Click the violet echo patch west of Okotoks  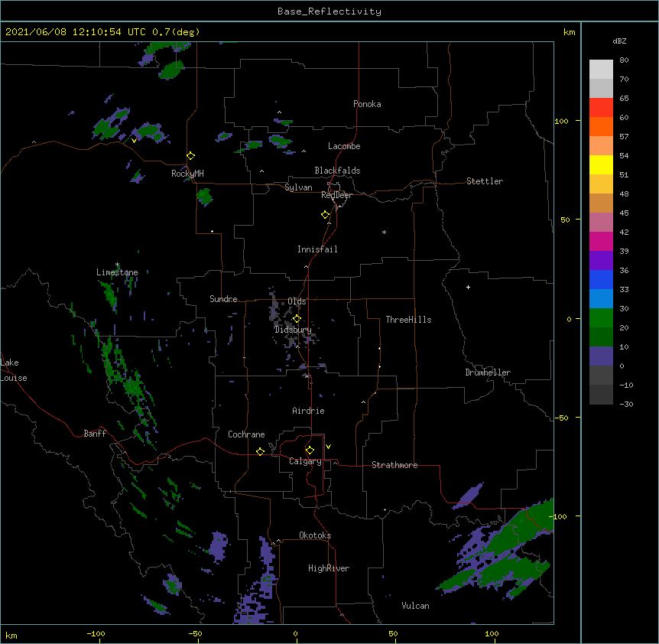pos(218,546)
